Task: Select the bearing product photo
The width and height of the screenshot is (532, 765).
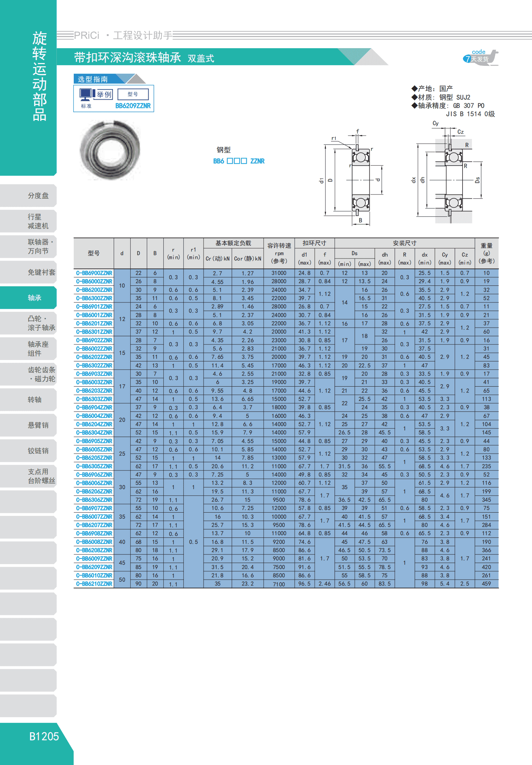Action: click(x=110, y=150)
